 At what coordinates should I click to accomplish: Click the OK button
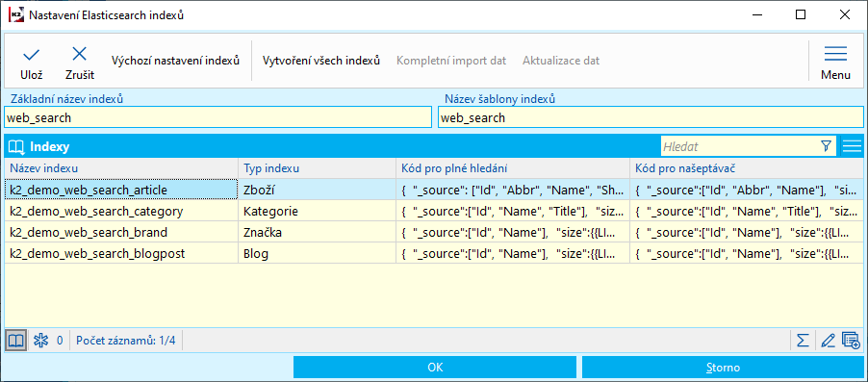click(x=435, y=368)
